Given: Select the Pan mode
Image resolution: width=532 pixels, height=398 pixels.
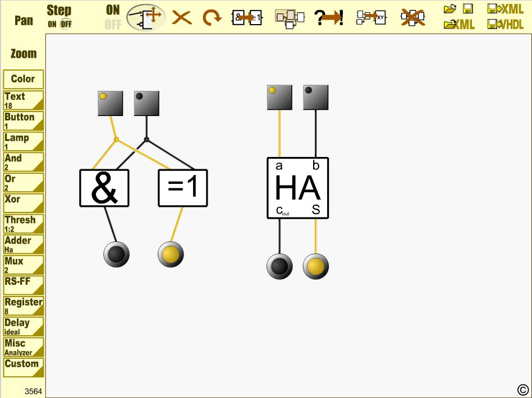Looking at the screenshot, I should (x=24, y=20).
